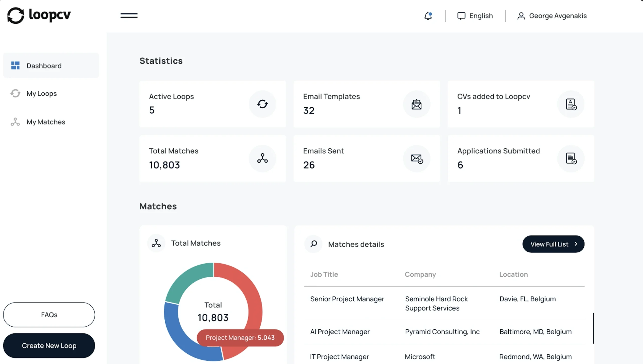Click Microsoft company cell
Image resolution: width=643 pixels, height=364 pixels.
420,356
